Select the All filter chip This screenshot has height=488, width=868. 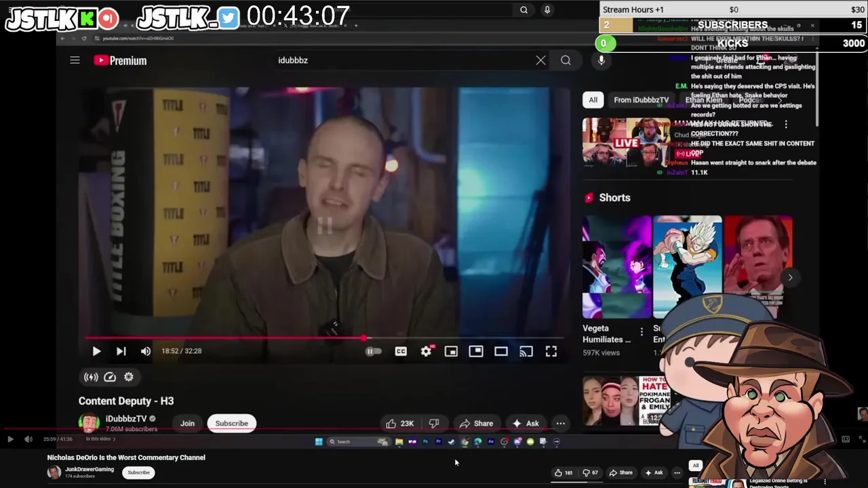(x=593, y=100)
